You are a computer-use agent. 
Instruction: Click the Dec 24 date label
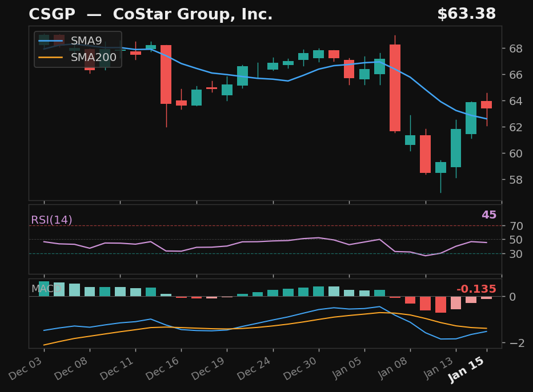[x=254, y=368]
